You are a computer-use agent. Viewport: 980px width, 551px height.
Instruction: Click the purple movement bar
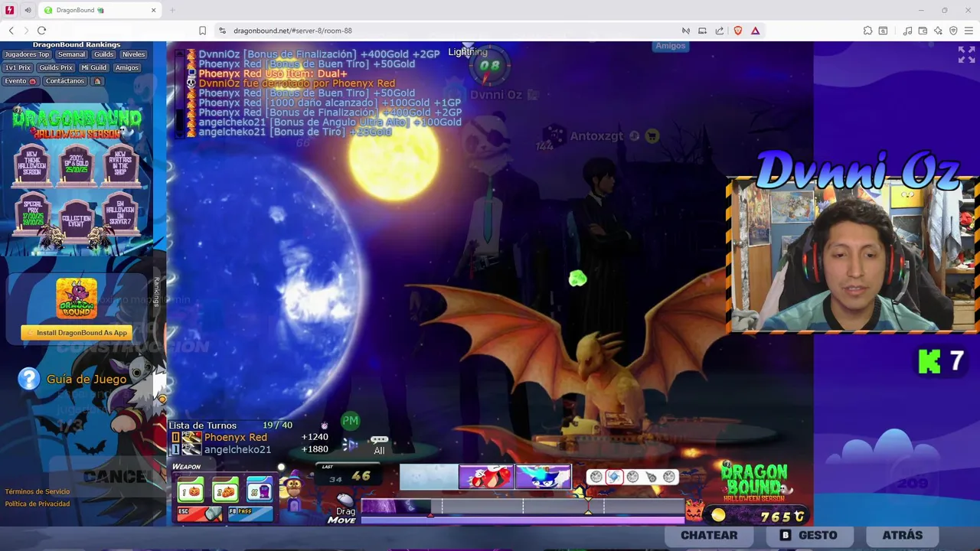(x=523, y=520)
